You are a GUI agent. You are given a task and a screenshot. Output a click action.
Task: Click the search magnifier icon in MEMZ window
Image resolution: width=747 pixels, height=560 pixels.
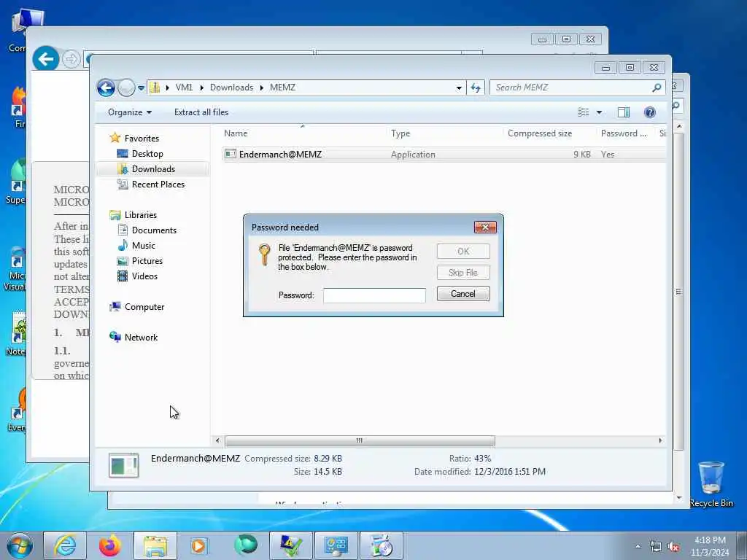click(657, 87)
